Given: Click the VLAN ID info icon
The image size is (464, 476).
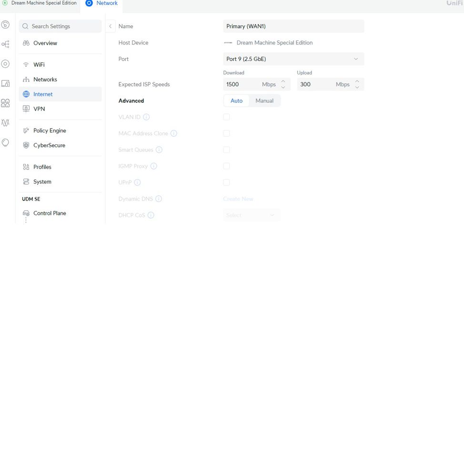Looking at the screenshot, I should point(146,117).
